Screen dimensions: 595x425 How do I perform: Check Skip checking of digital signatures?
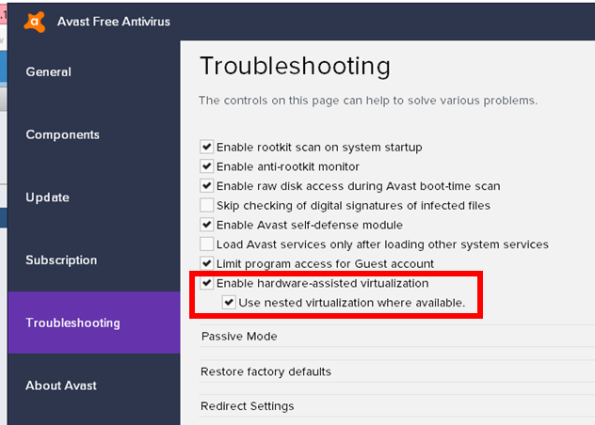206,205
